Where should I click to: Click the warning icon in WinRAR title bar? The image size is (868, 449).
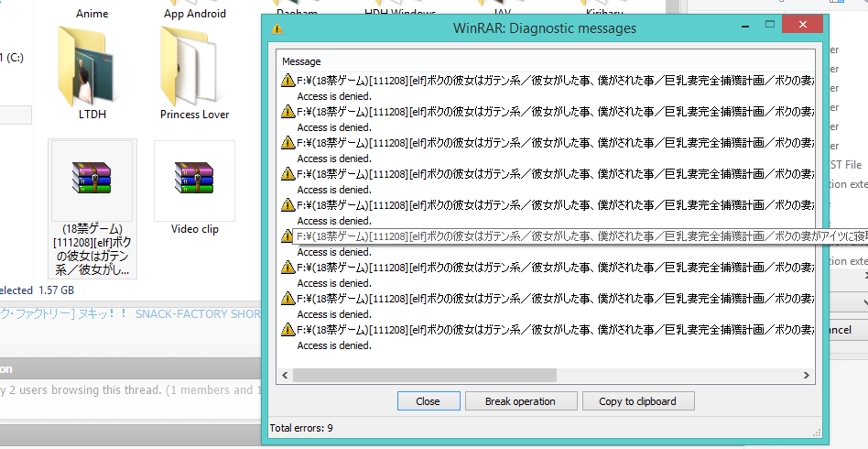tap(277, 28)
